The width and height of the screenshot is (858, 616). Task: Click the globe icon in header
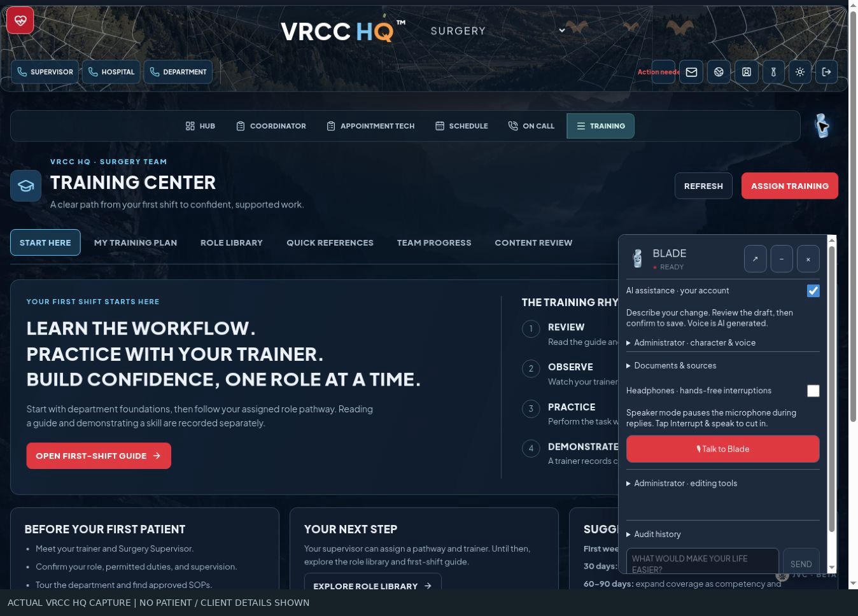(x=719, y=72)
